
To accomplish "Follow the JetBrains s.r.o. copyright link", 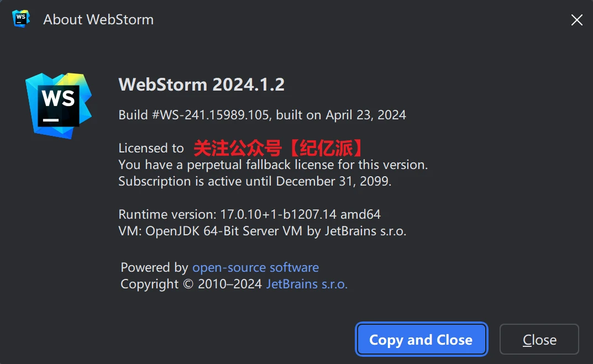I will [x=307, y=284].
